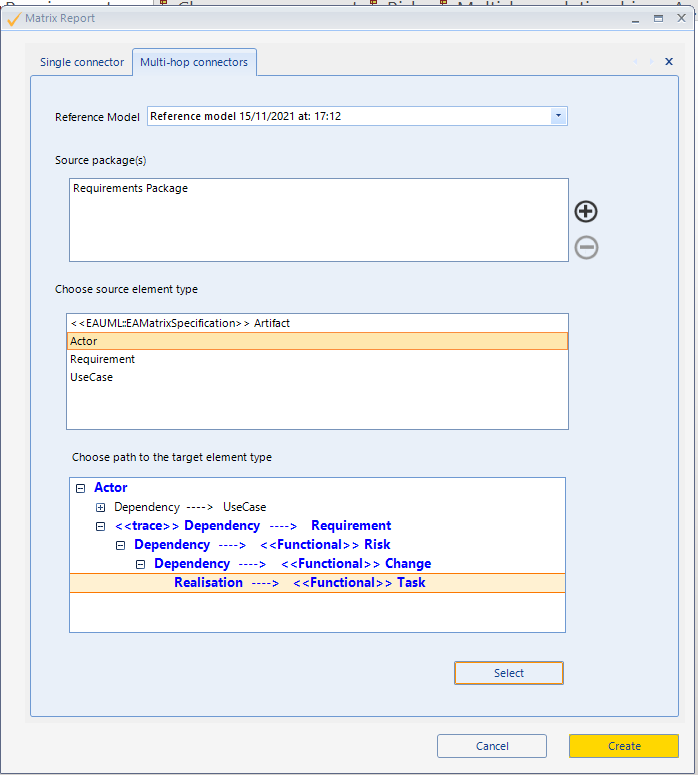This screenshot has width=698, height=775.
Task: Collapse the Dependency to Functional Risk node
Action: pyautogui.click(x=121, y=546)
